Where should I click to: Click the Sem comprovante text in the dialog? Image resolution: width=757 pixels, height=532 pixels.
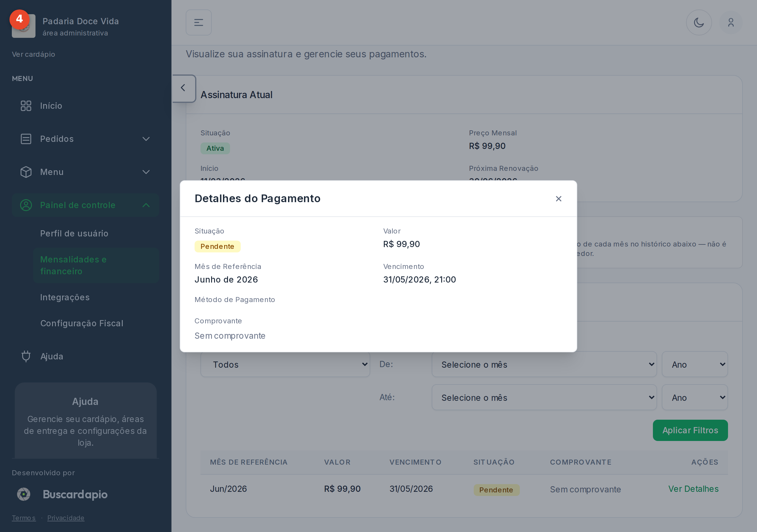[x=230, y=336]
